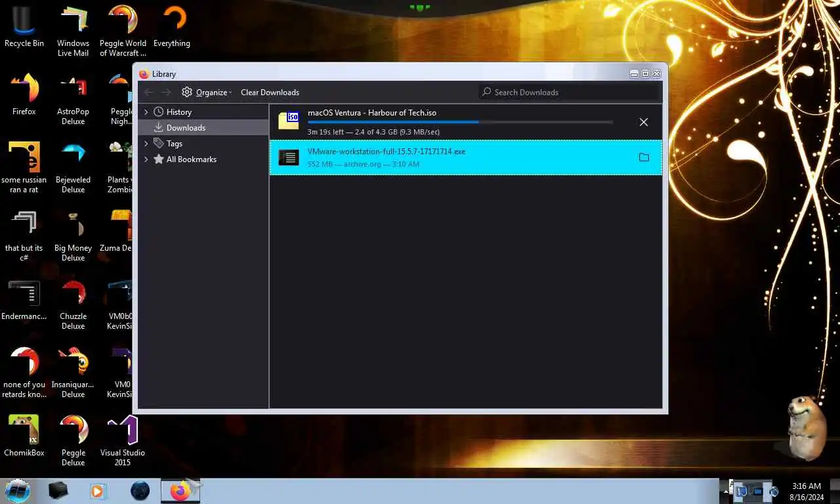Image resolution: width=840 pixels, height=504 pixels.
Task: Select the Big Money Deluxe desktop icon
Action: (x=73, y=237)
